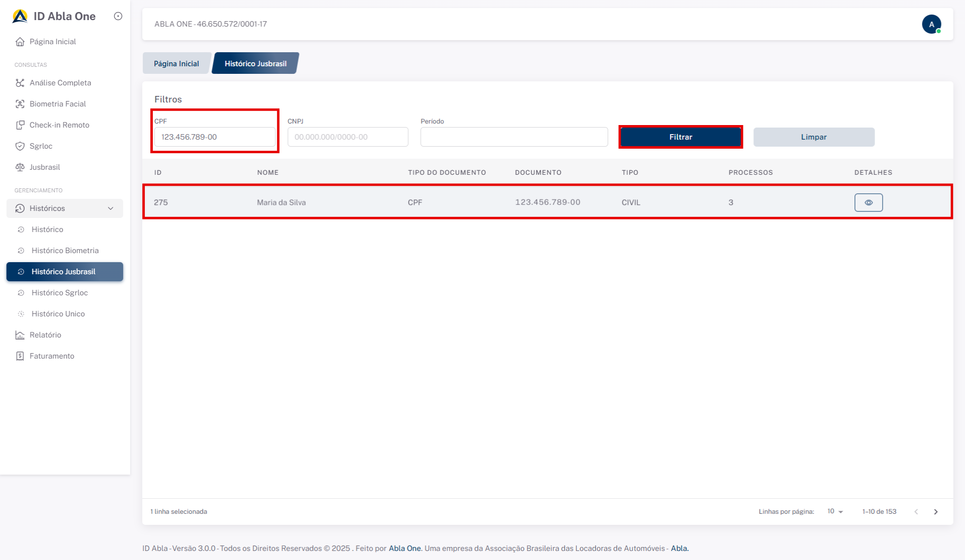Open the Relatório chart item
Image resolution: width=965 pixels, height=560 pixels.
click(45, 335)
